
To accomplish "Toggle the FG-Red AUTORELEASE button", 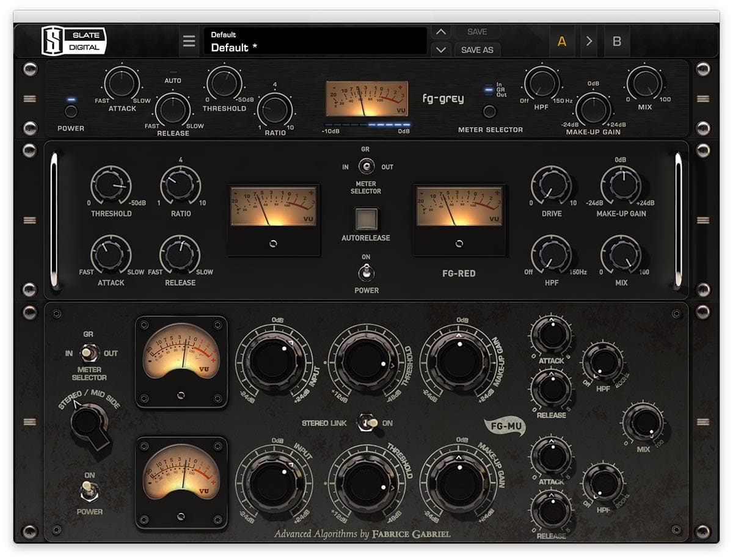I will click(366, 219).
